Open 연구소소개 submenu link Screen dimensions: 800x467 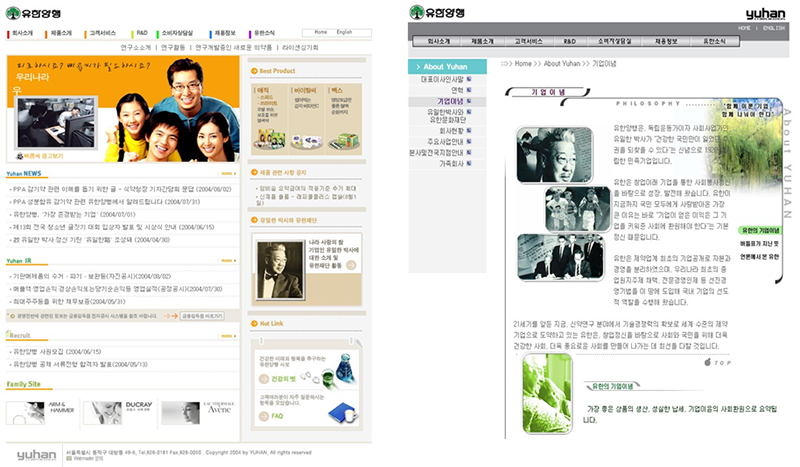(x=135, y=47)
